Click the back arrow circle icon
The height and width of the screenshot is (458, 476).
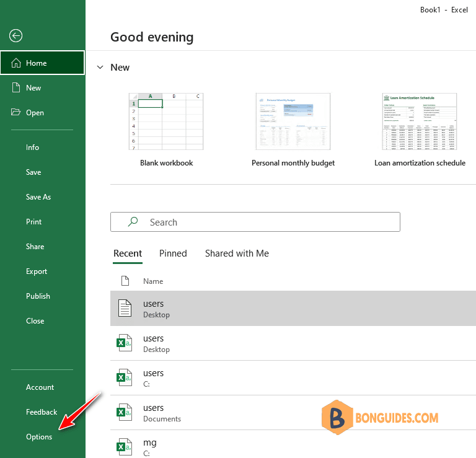point(15,36)
